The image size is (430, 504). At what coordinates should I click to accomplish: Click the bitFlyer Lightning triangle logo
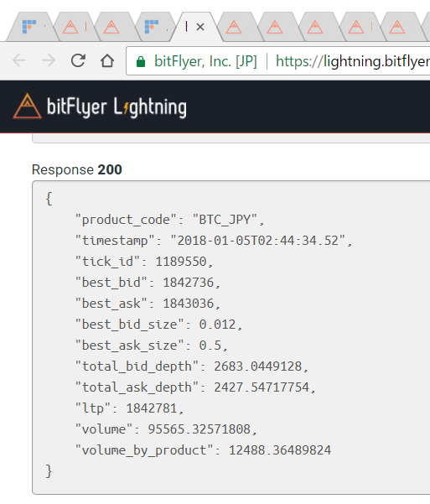coord(28,106)
